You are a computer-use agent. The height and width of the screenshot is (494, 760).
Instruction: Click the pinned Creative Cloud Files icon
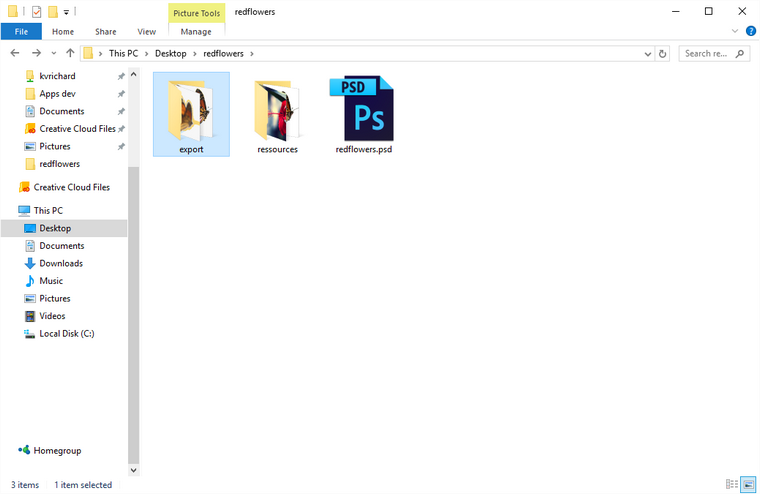[30, 128]
